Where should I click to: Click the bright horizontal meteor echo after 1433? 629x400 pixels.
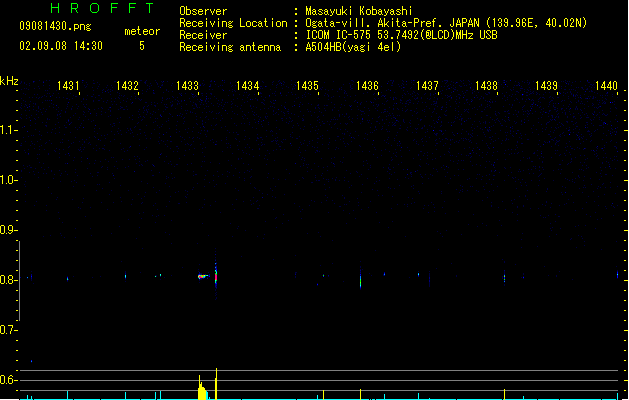[x=203, y=276]
